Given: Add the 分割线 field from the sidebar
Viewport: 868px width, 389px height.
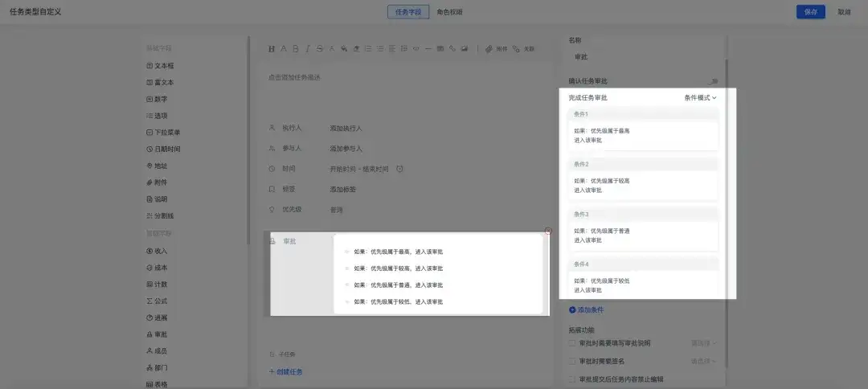Looking at the screenshot, I should (x=161, y=215).
